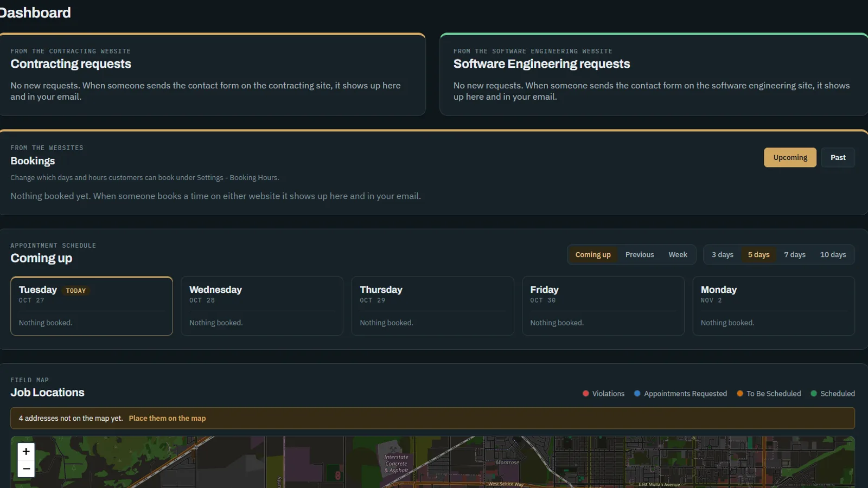Open the Friday Oct 30 day card
Screen dimensions: 868x488
603,306
